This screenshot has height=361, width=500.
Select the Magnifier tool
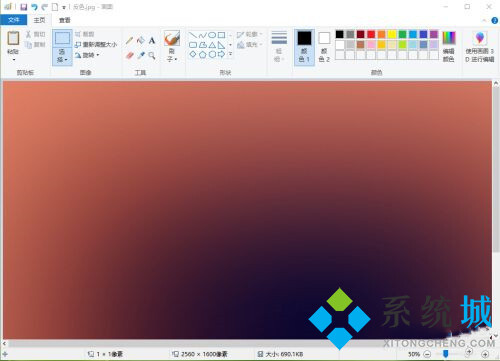[152, 55]
